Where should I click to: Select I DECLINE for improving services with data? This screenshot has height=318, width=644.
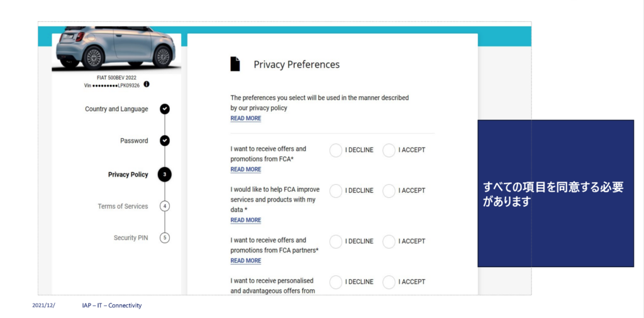pos(336,191)
